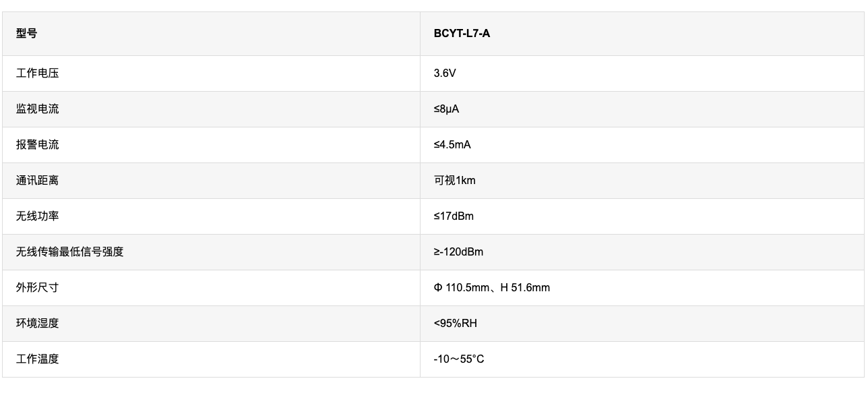Click the 外形尺寸 row label

38,287
